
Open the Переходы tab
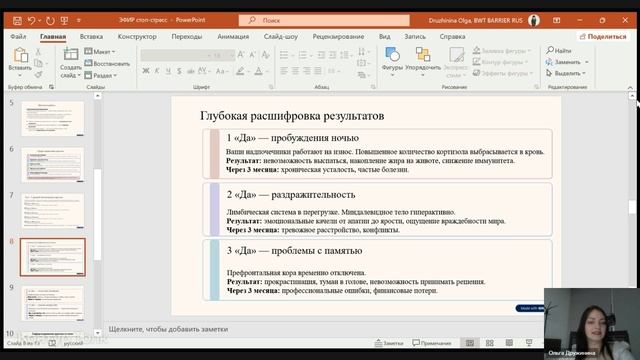[187, 36]
